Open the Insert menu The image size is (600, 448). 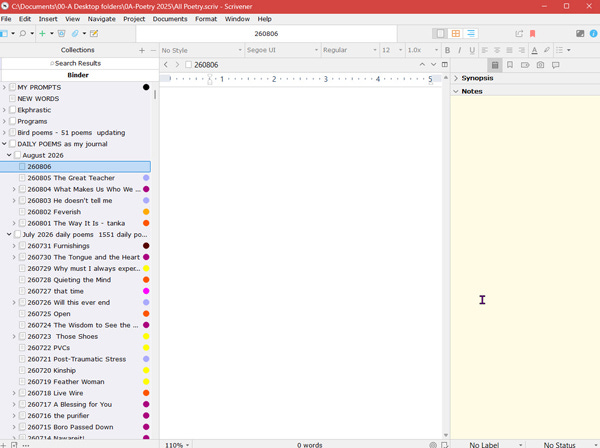click(x=48, y=19)
